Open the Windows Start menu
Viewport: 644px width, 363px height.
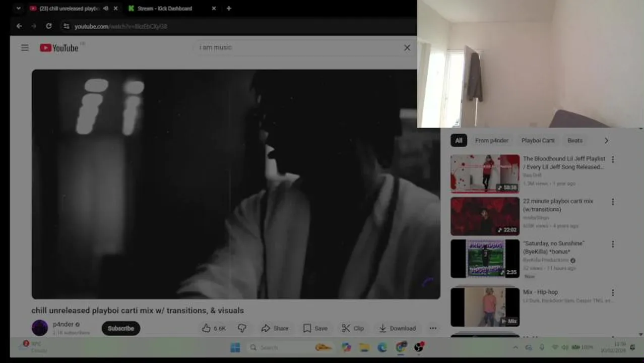(x=235, y=347)
